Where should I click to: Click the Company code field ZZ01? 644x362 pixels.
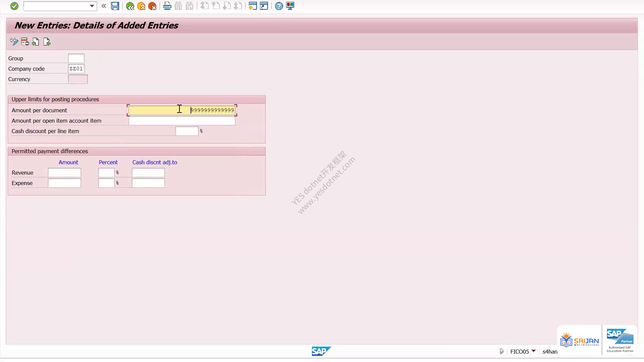click(x=76, y=69)
